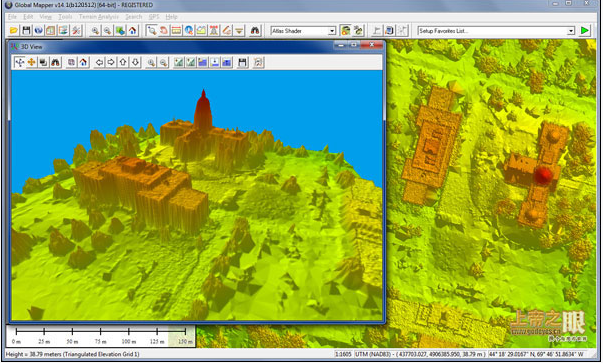Open the online data download globe icon
The width and height of the screenshot is (603, 363).
click(38, 30)
